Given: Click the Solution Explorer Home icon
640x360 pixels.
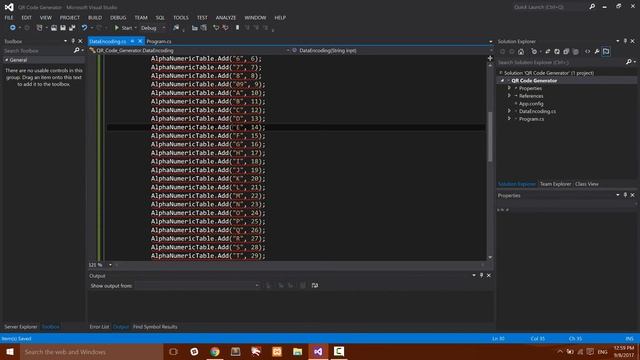Looking at the screenshot, I should click(x=521, y=51).
